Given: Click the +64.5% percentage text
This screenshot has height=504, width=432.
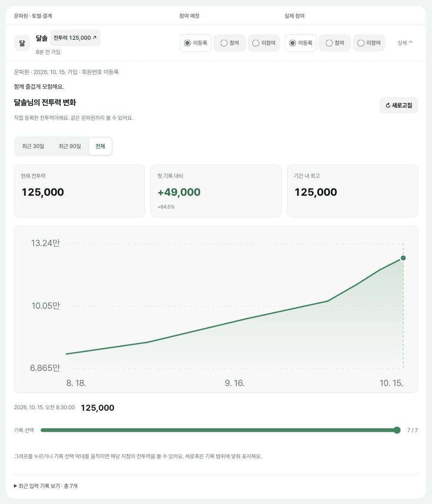Looking at the screenshot, I should click(x=166, y=207).
